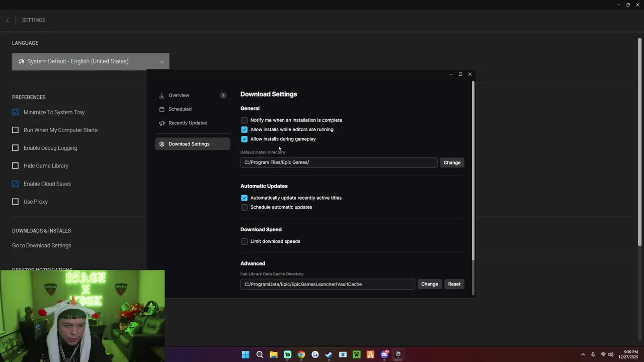Show hidden system tray icons

pos(583,354)
